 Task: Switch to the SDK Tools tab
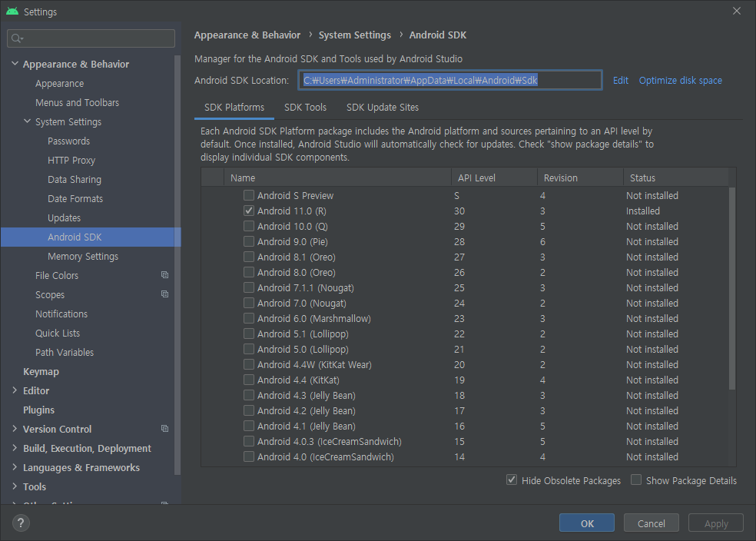[305, 108]
